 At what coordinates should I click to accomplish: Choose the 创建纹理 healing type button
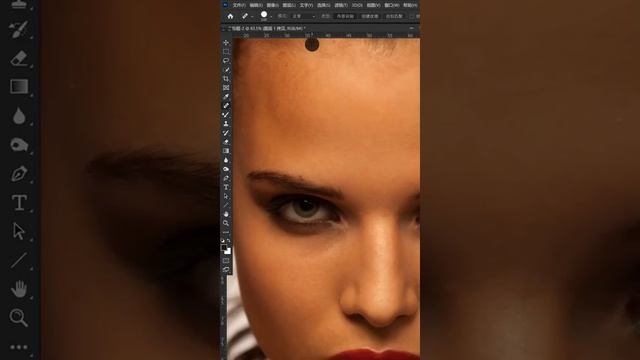coord(370,16)
